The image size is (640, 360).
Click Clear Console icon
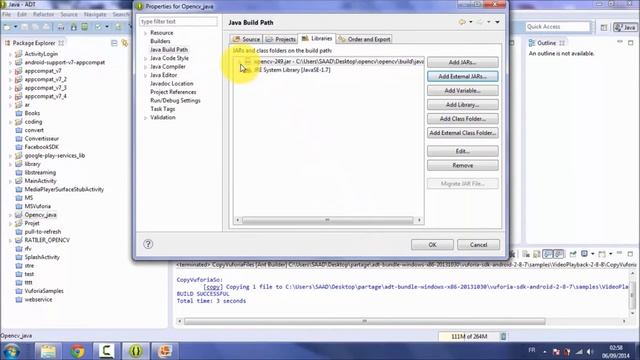[x=526, y=254]
